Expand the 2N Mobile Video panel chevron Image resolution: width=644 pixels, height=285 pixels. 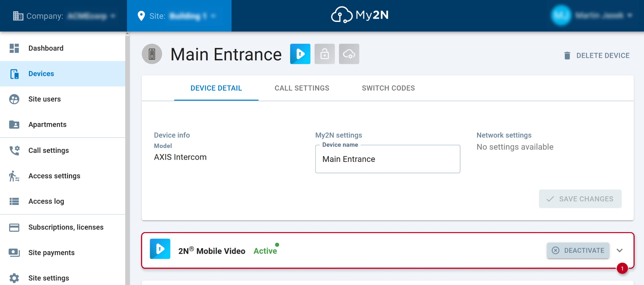pos(620,251)
